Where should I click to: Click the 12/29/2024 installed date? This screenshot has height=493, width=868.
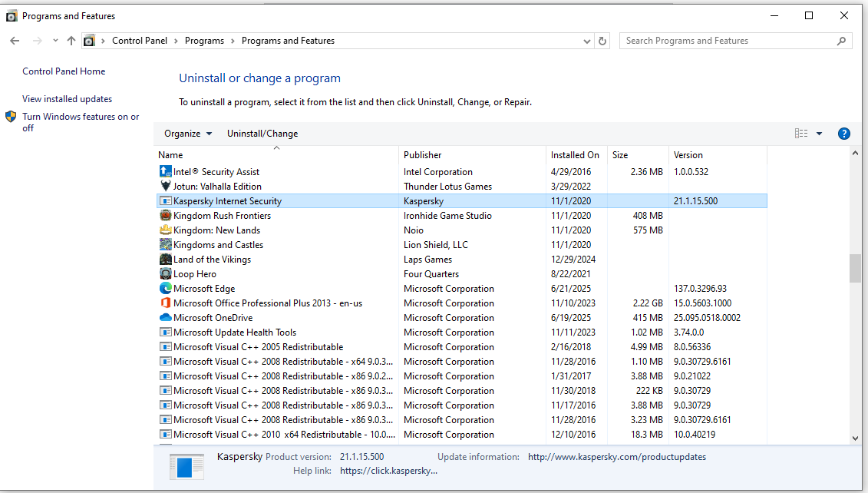pyautogui.click(x=573, y=260)
